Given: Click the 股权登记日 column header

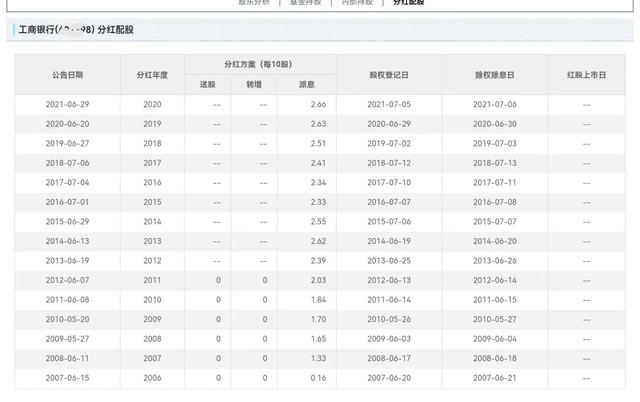Looking at the screenshot, I should (x=389, y=75).
